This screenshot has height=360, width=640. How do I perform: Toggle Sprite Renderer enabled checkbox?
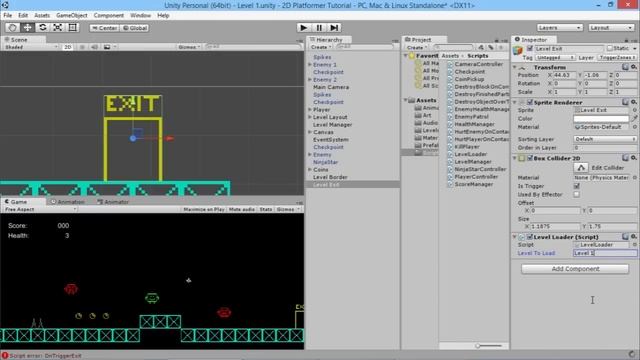(x=530, y=102)
